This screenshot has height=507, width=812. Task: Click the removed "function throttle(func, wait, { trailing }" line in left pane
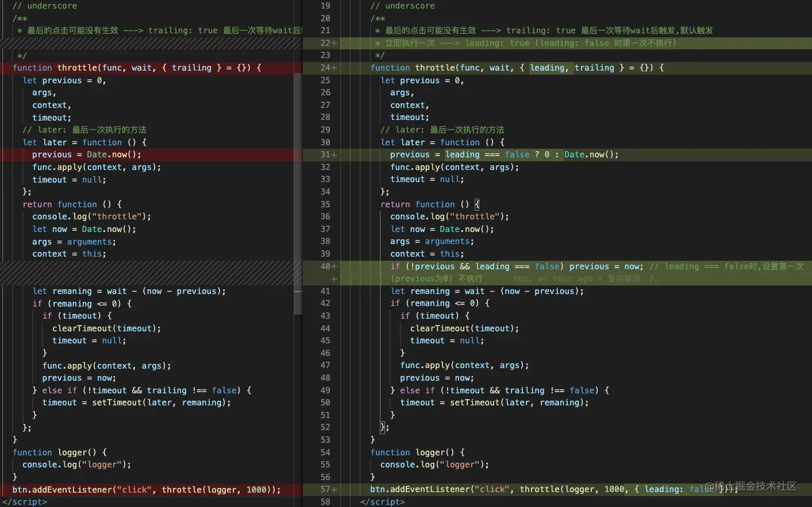tap(152, 68)
